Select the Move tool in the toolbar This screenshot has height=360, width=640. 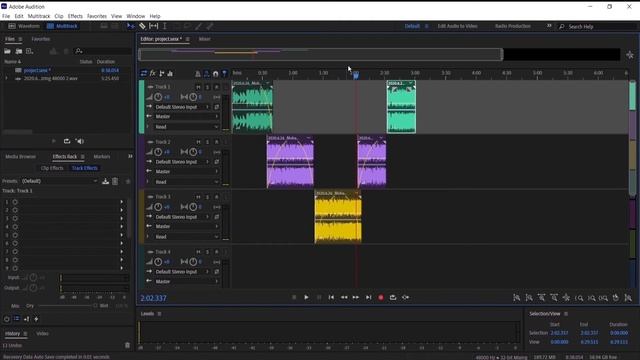pyautogui.click(x=131, y=26)
